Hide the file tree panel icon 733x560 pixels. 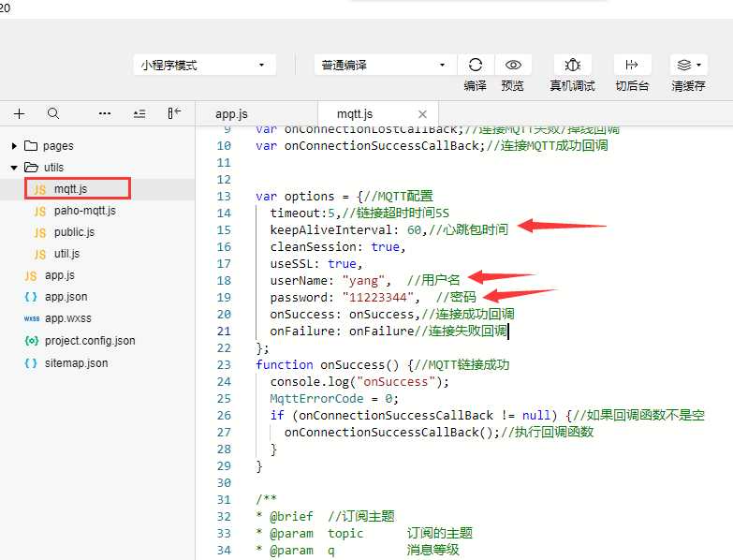174,112
